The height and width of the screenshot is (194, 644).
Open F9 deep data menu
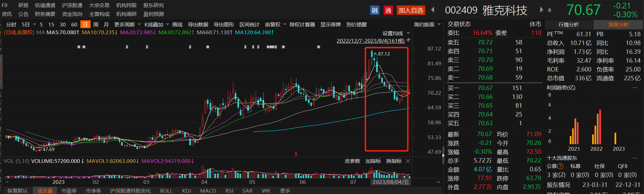pos(5,5)
